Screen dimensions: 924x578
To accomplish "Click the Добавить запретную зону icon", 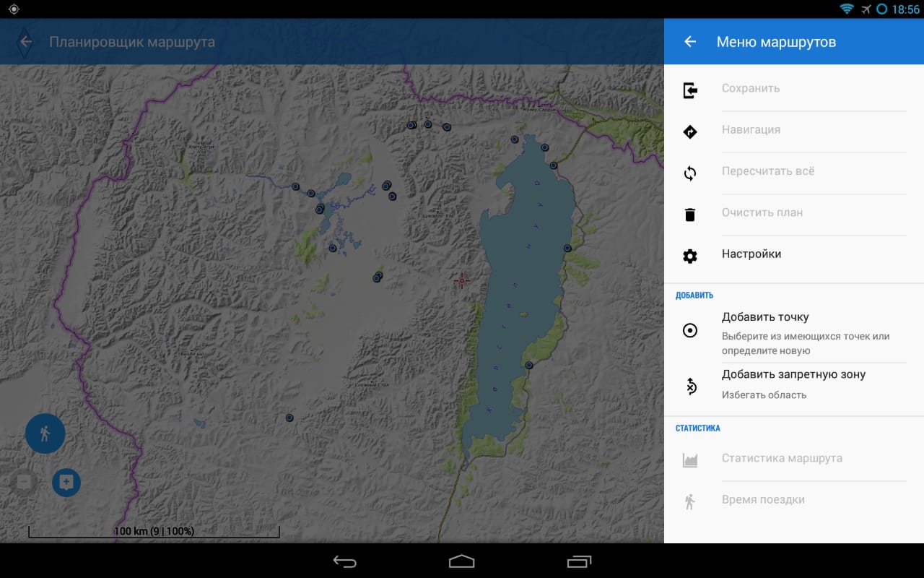I will point(690,387).
